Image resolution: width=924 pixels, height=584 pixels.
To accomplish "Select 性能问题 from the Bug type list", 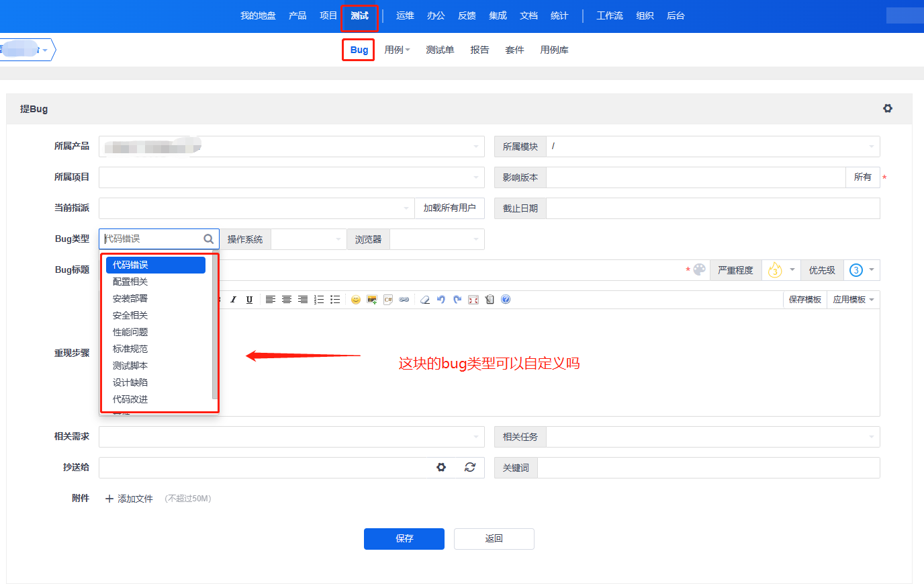I will [130, 332].
